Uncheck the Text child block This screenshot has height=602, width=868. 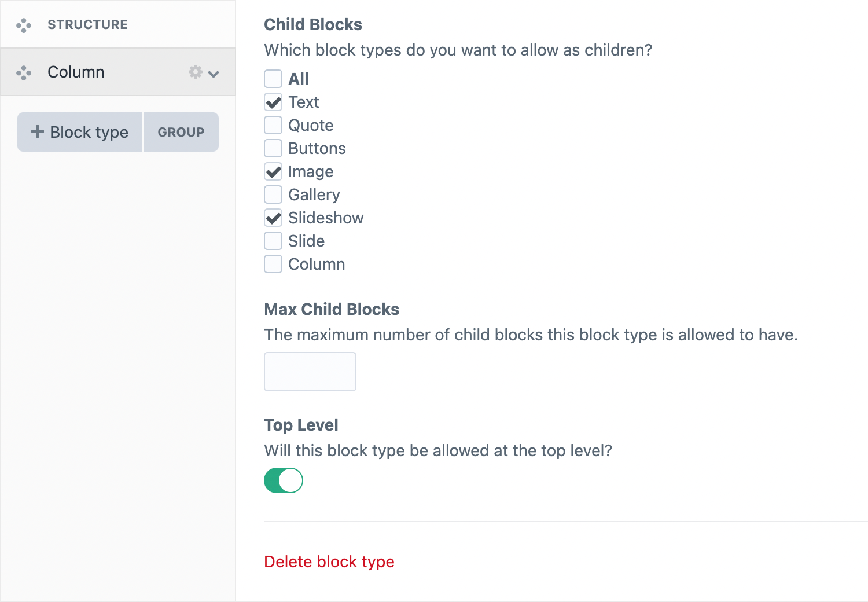[x=273, y=102]
